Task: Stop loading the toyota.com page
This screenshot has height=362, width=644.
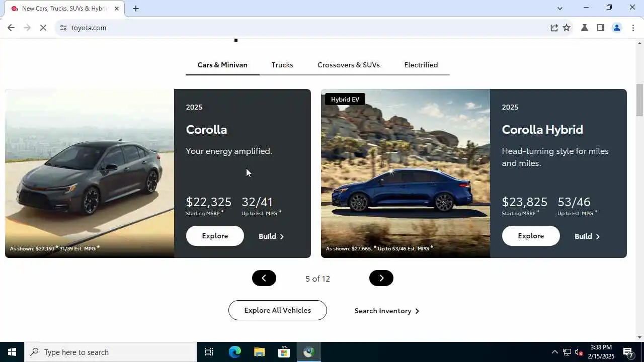Action: pos(43,28)
